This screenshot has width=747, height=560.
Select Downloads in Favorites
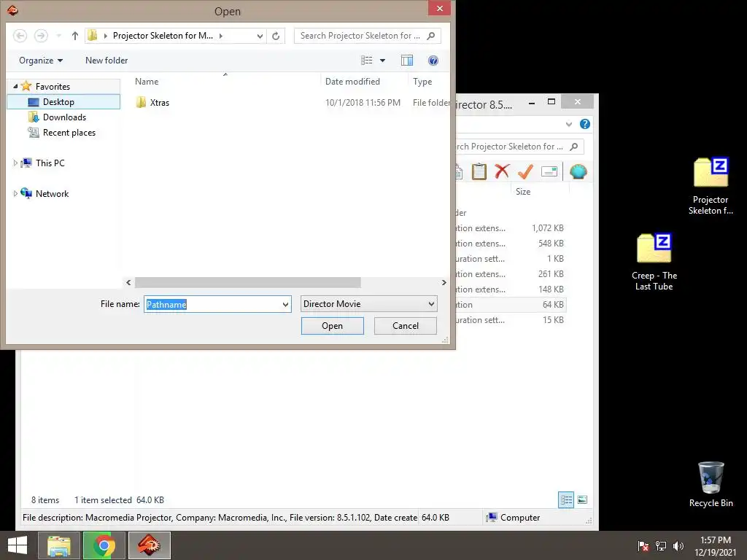(64, 117)
